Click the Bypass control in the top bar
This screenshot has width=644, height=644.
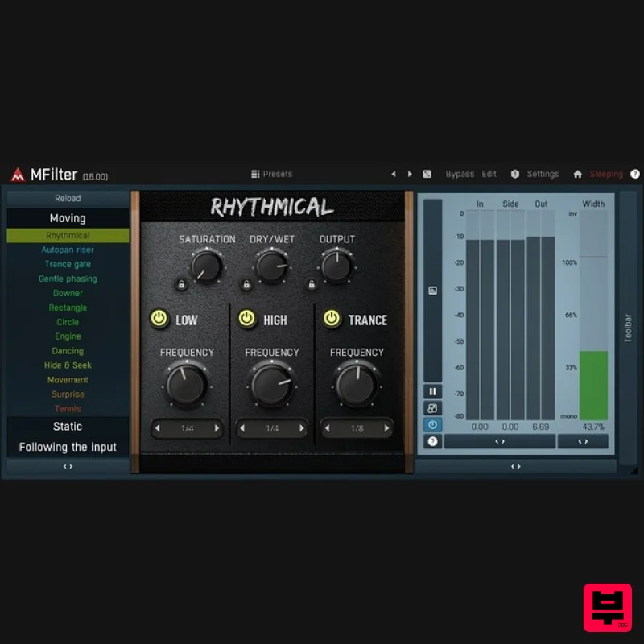pos(460,174)
